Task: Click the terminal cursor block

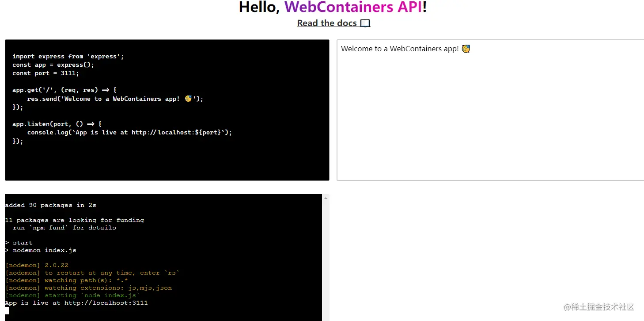Action: point(7,310)
